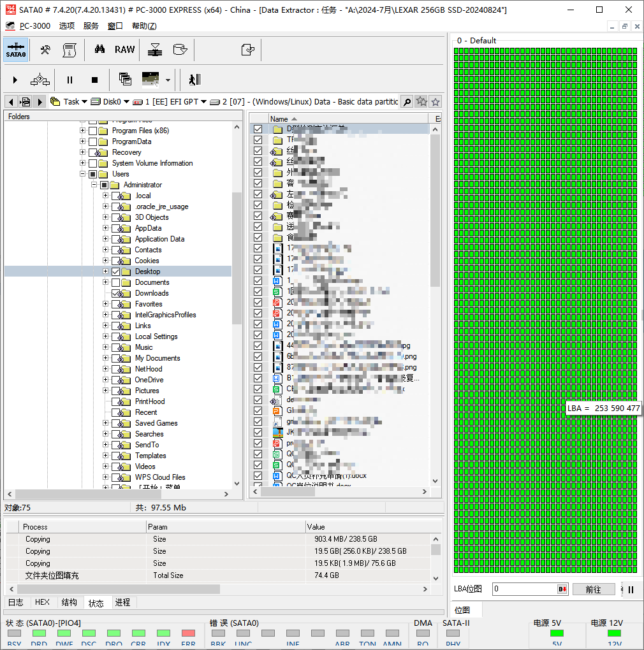Viewport: 644px width, 650px height.
Task: Open the 窗口 menu
Action: click(x=115, y=25)
